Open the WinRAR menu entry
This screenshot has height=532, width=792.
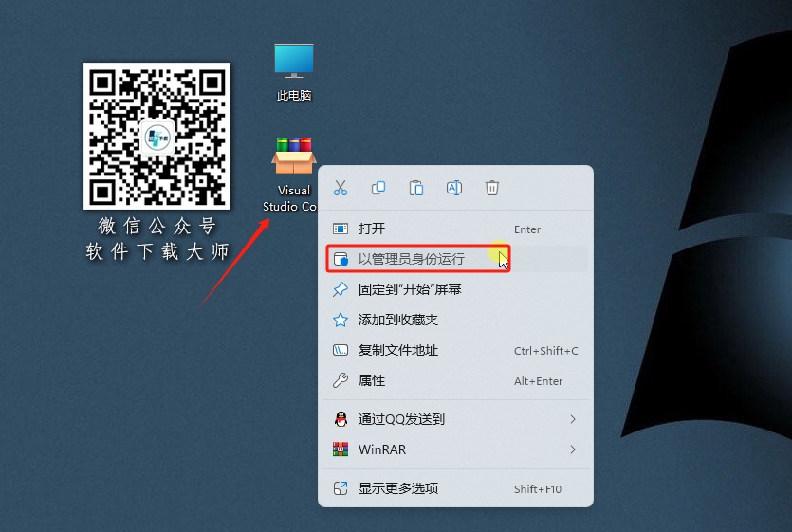[455, 449]
